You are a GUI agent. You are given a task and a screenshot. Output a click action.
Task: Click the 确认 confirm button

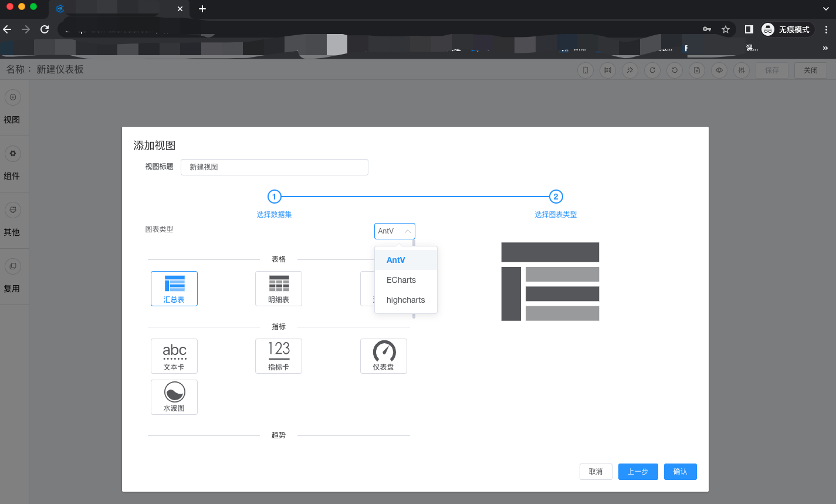coord(681,472)
